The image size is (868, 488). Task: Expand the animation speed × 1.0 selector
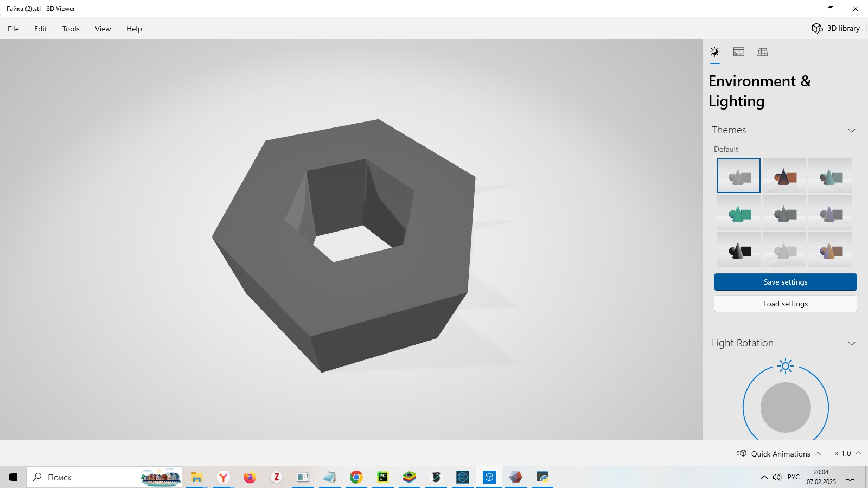[847, 453]
